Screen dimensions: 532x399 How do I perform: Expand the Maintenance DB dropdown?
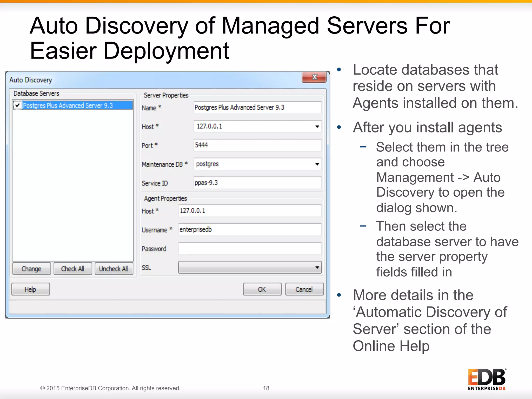click(x=317, y=164)
